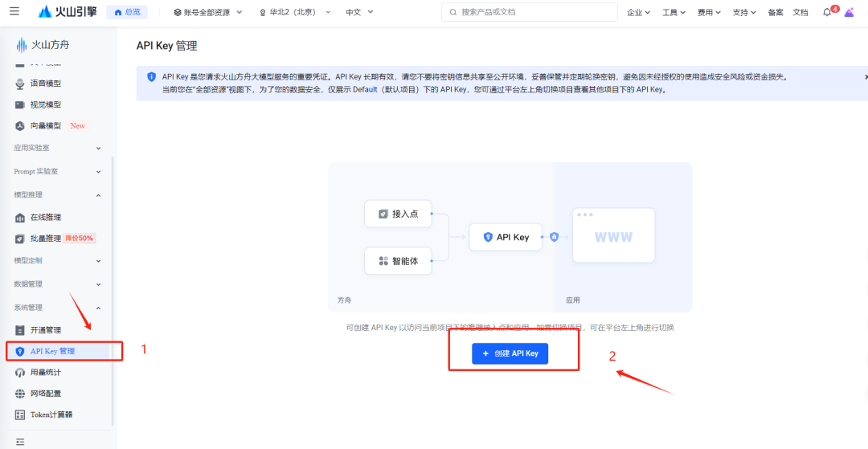Click the 文档 link
868x449 pixels.
(x=800, y=12)
